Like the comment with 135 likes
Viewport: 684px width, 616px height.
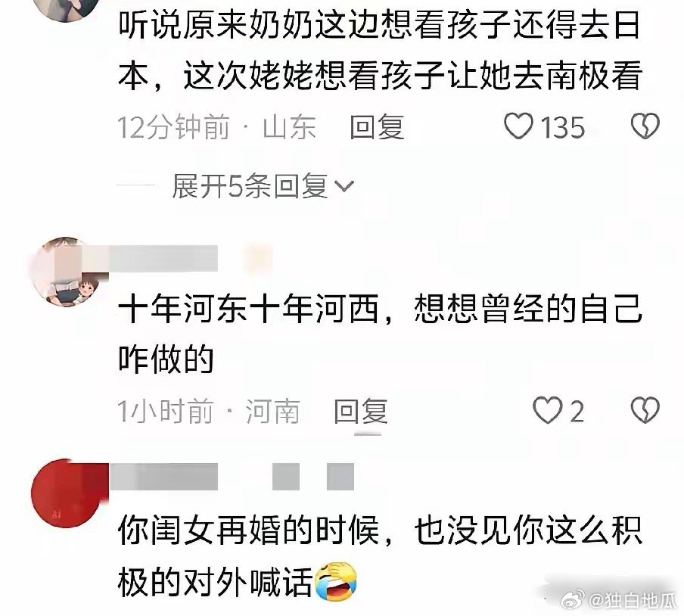click(518, 126)
